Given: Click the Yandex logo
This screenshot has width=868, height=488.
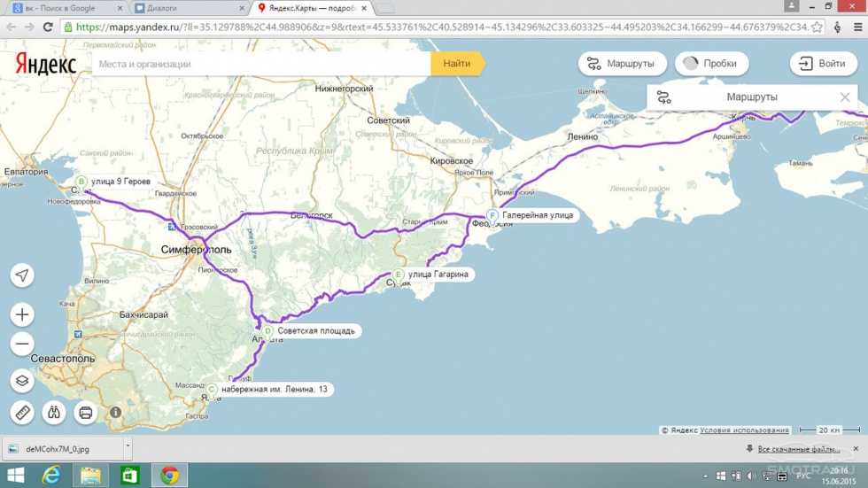Looking at the screenshot, I should [45, 64].
